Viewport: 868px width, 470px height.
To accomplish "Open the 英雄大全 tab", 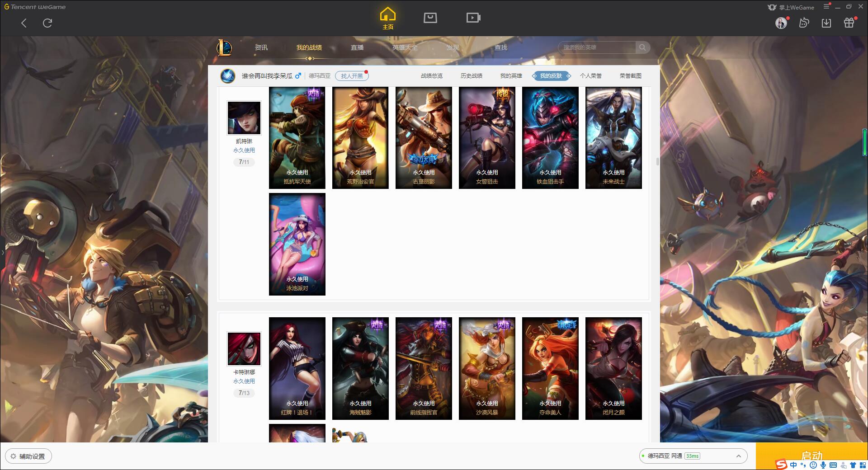I will (405, 47).
